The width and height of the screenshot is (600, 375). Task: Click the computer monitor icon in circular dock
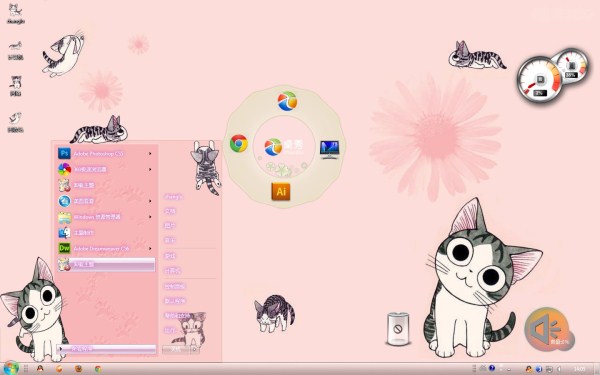pyautogui.click(x=329, y=150)
